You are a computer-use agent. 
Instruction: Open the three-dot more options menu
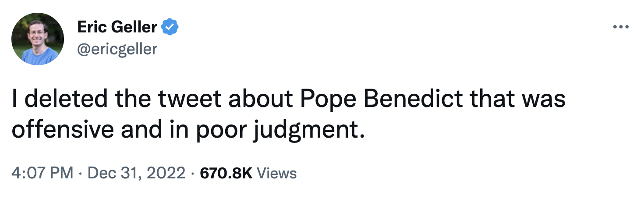click(x=621, y=27)
